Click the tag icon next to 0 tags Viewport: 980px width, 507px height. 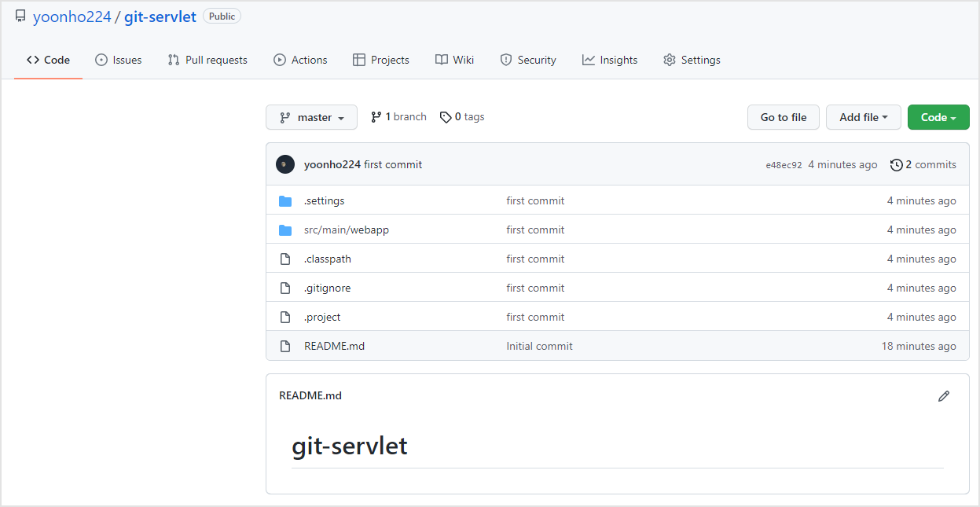(446, 117)
